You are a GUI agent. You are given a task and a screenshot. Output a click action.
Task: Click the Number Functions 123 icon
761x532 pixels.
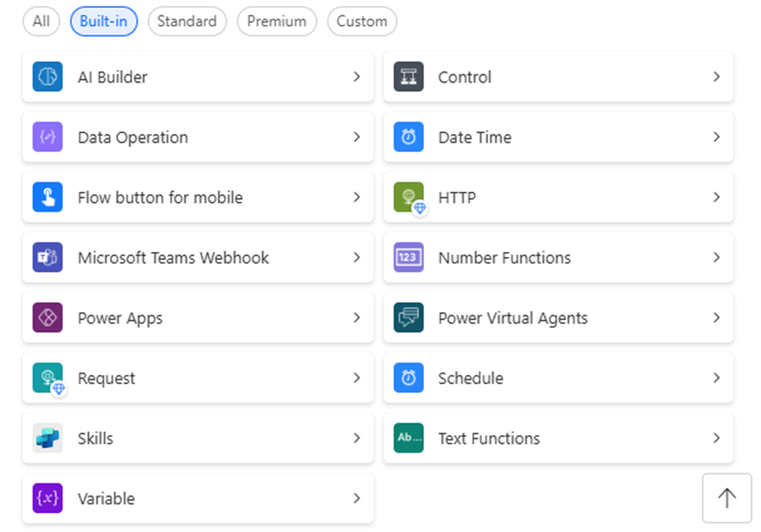[408, 257]
